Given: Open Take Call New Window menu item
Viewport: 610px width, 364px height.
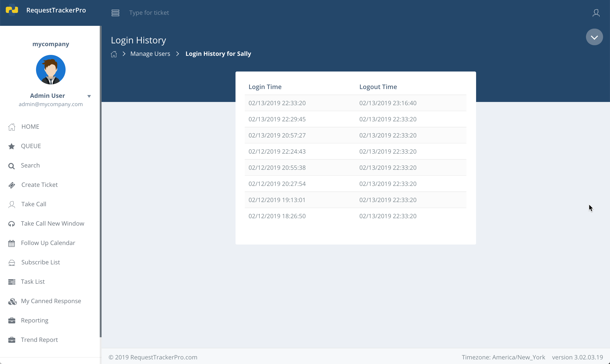Looking at the screenshot, I should coord(53,224).
